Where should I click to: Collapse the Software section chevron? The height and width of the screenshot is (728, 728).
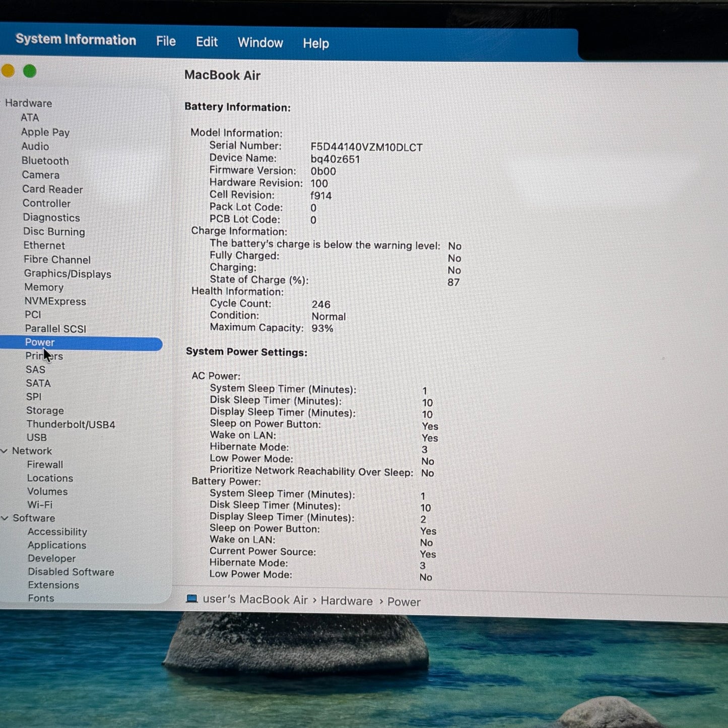(5, 518)
